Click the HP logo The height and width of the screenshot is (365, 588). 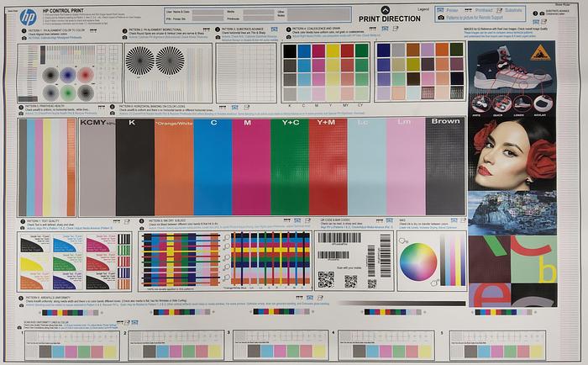28,18
